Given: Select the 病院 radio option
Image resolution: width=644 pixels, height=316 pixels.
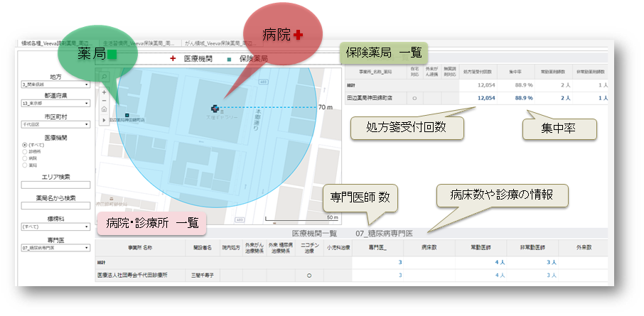Looking at the screenshot, I should (x=25, y=158).
